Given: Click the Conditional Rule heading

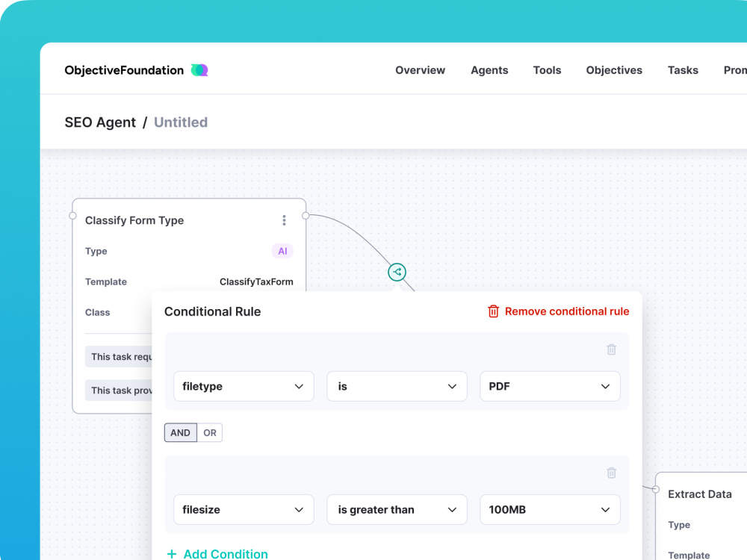Looking at the screenshot, I should click(x=212, y=311).
